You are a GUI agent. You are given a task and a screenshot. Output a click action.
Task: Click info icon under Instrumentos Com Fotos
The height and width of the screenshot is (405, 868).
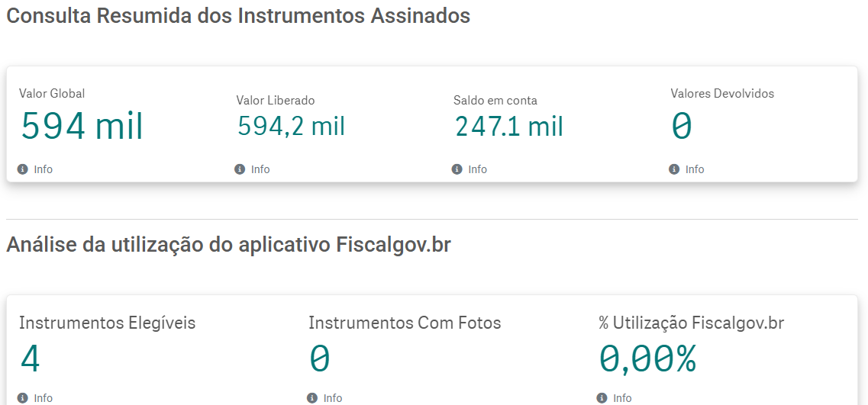pyautogui.click(x=311, y=398)
